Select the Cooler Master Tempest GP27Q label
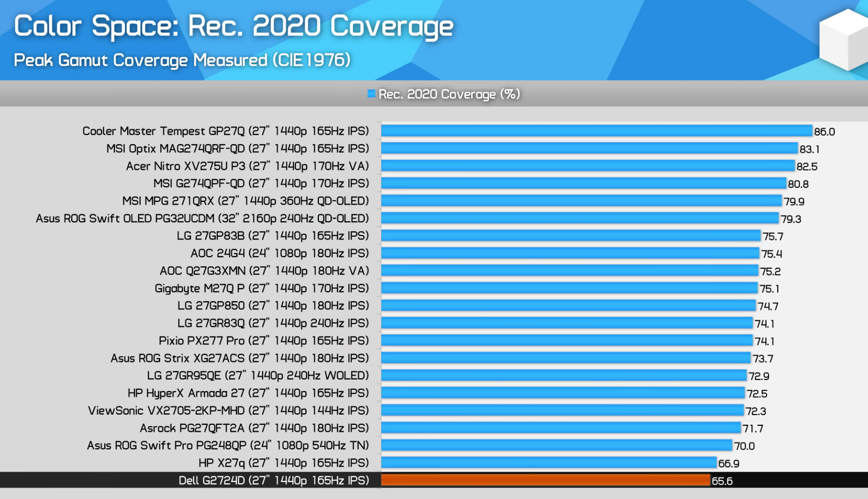Viewport: 868px width, 499px height. (226, 131)
